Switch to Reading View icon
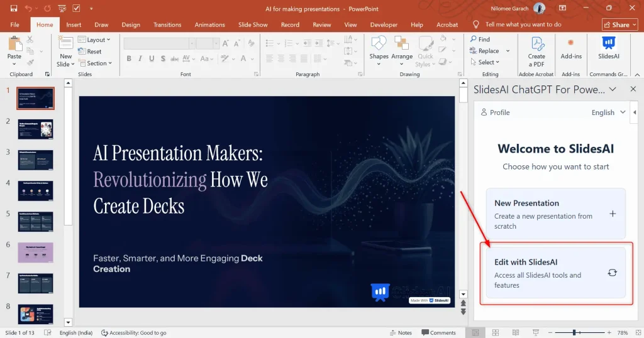The width and height of the screenshot is (644, 338). click(516, 333)
